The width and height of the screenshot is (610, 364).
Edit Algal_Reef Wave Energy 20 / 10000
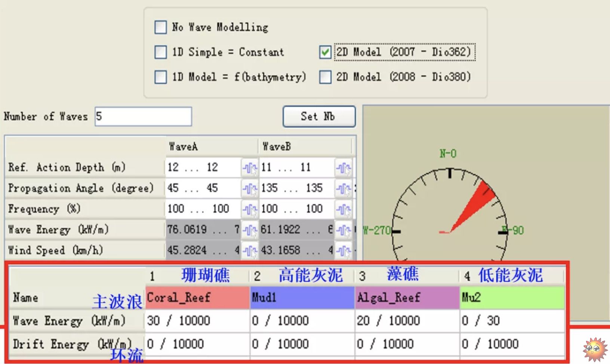coord(407,321)
